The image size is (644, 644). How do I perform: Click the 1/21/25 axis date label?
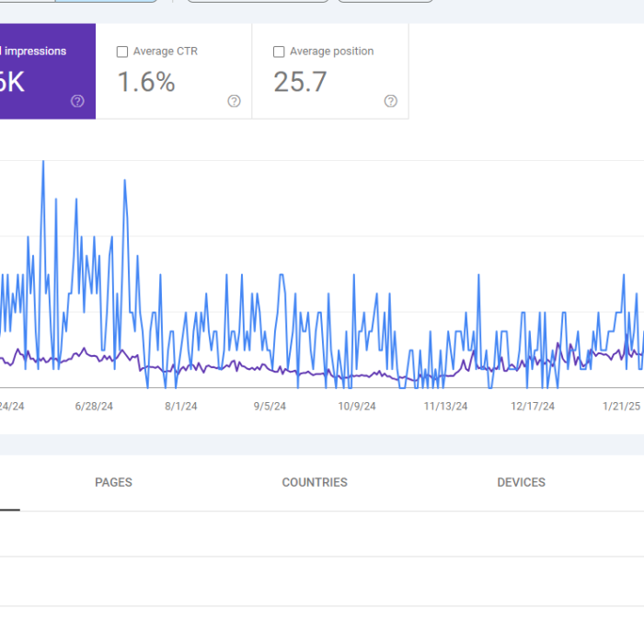click(x=621, y=406)
